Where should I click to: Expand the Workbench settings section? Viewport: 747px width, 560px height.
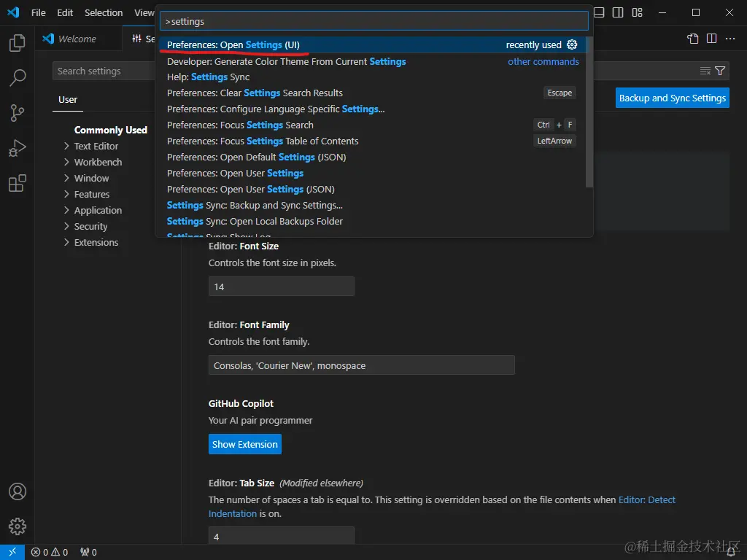98,163
